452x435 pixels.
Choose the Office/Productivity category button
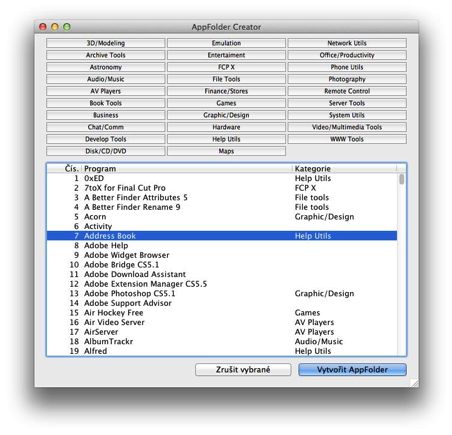tap(347, 55)
